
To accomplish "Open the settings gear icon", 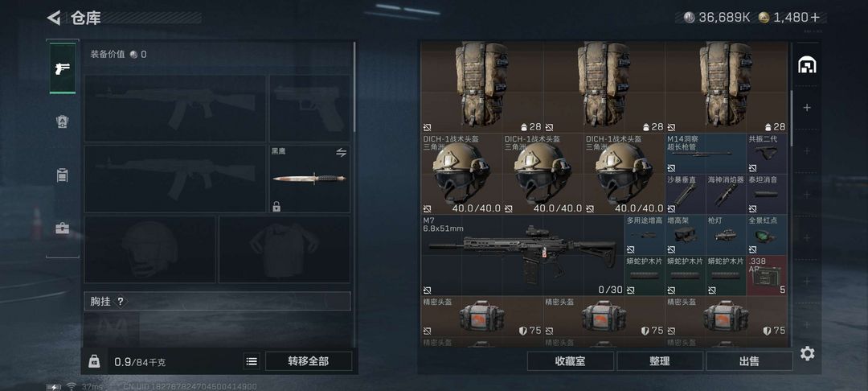I will click(x=807, y=353).
